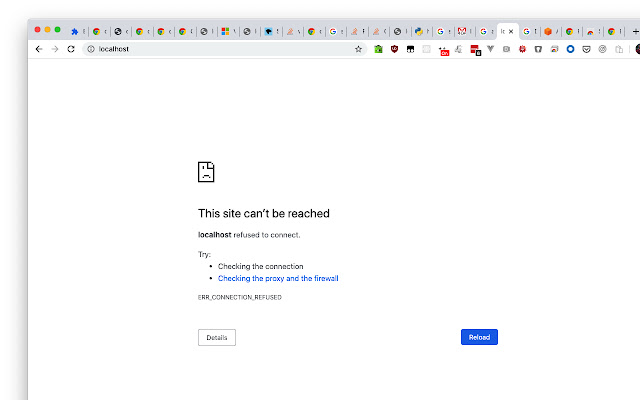Open the gray circular spiral extension icon

[x=602, y=49]
